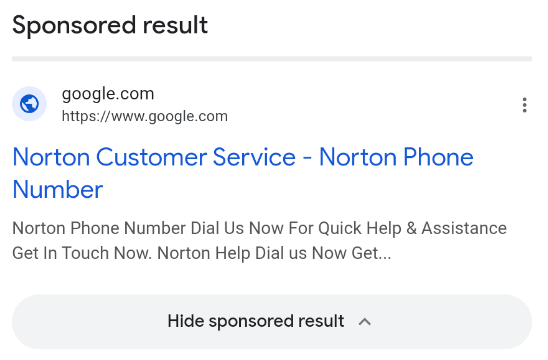Select the Norton Phone Number description snippet

(259, 240)
